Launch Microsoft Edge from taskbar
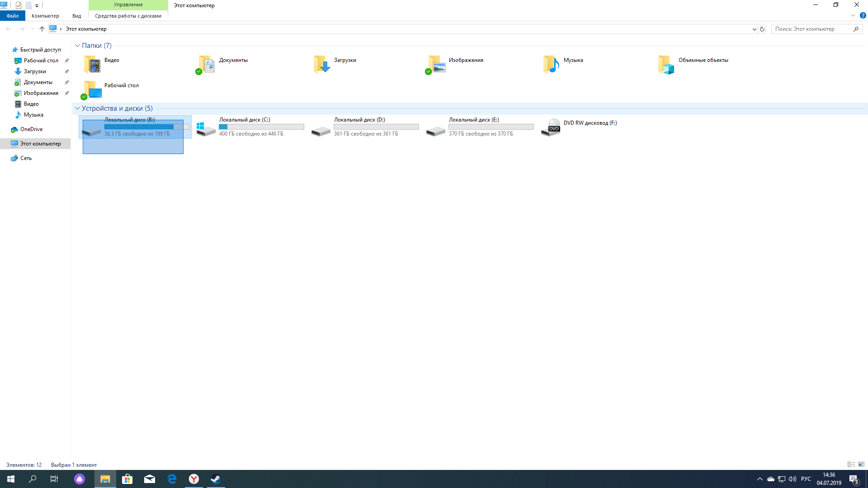Viewport: 868px width, 488px height. click(x=172, y=479)
